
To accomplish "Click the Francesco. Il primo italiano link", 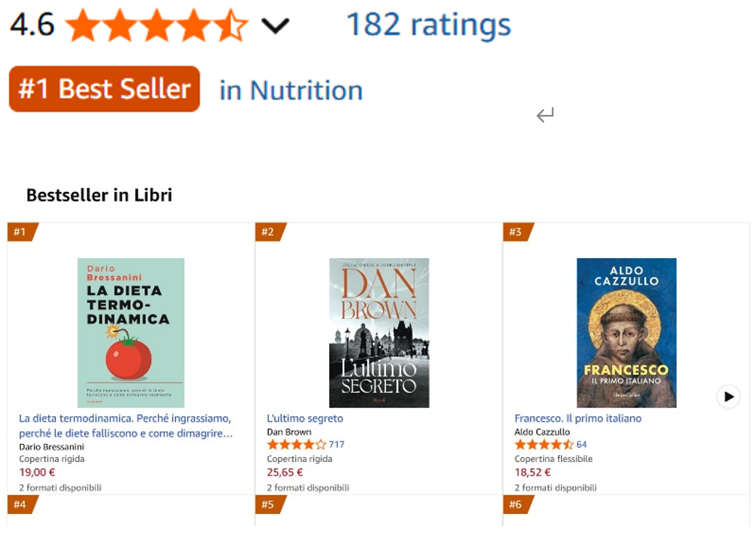I will pos(578,419).
